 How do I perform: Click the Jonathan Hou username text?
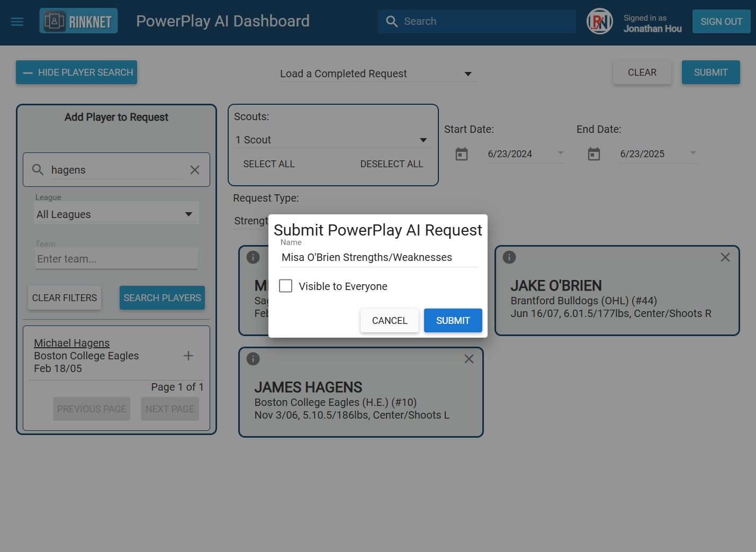(653, 29)
